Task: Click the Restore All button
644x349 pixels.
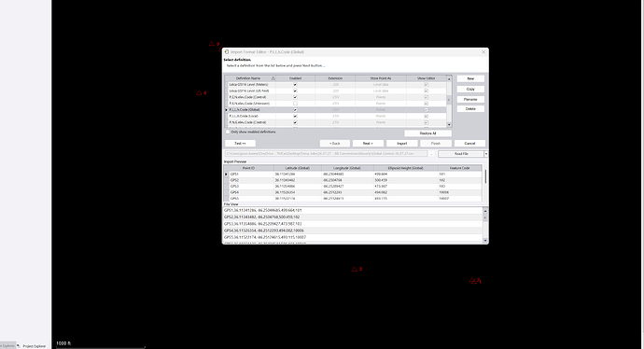Action: click(428, 133)
